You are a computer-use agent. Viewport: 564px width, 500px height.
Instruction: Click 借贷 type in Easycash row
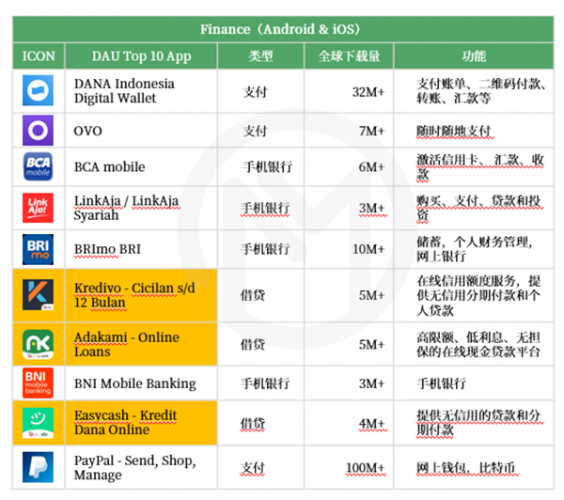tap(253, 423)
